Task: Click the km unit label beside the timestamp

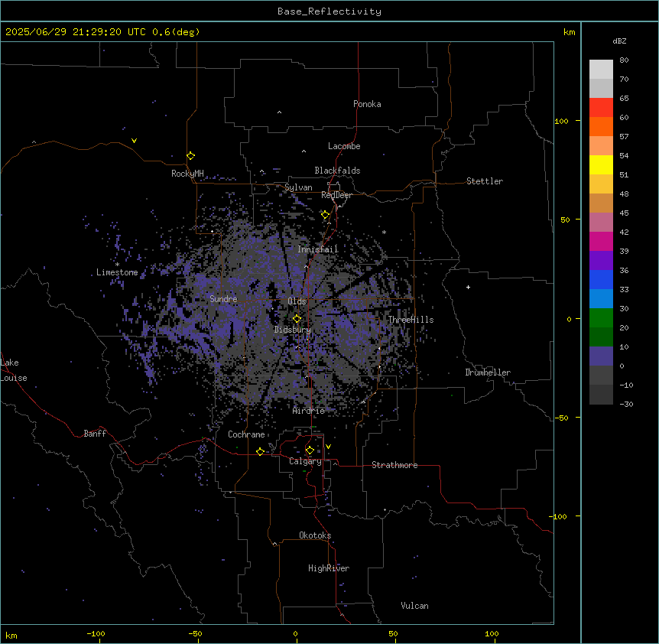Action: (569, 32)
